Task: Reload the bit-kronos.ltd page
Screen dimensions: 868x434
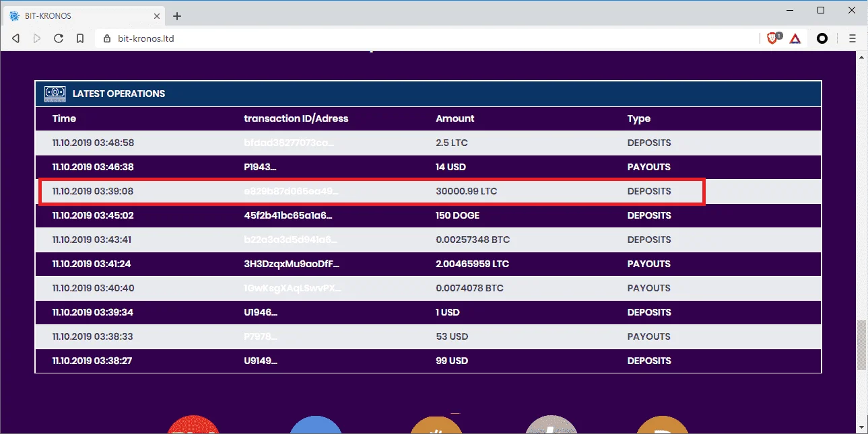Action: 59,38
